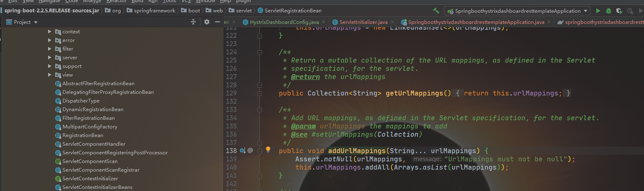Run with coverage shield icon
Viewport: 644px width, 191px height.
pyautogui.click(x=619, y=11)
